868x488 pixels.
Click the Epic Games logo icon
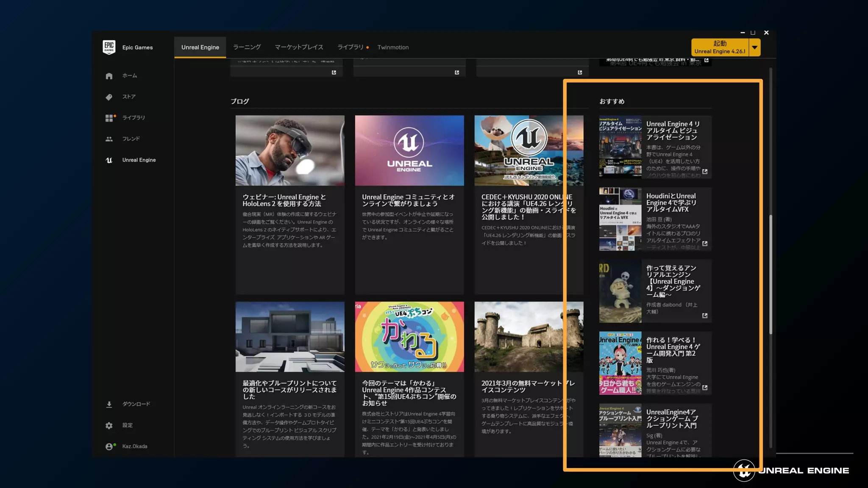(109, 47)
